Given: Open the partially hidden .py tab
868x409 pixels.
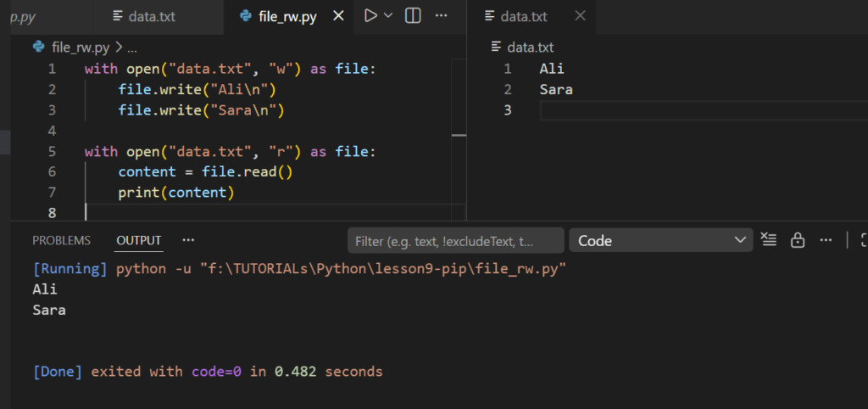Looking at the screenshot, I should tap(23, 17).
